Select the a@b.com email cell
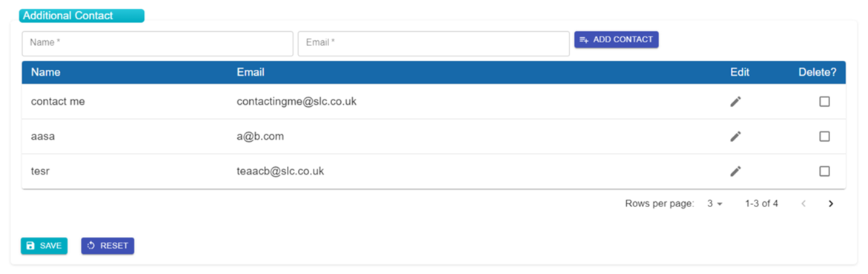 [260, 137]
